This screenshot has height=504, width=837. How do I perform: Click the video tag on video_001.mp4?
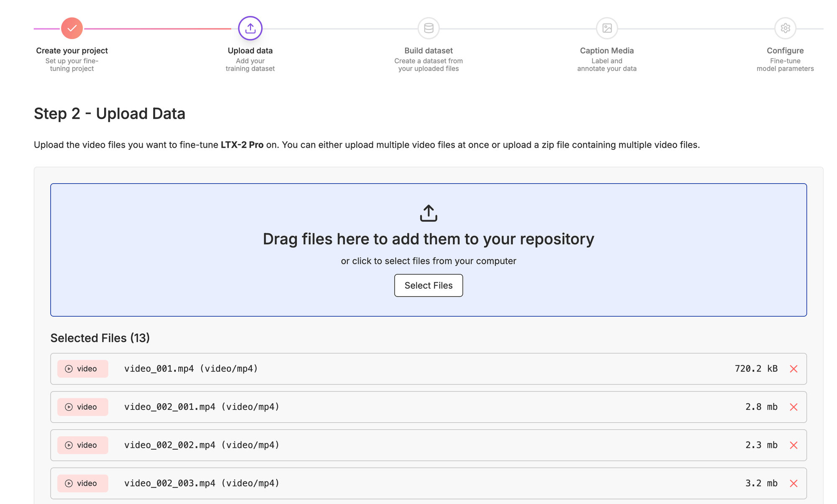(83, 369)
